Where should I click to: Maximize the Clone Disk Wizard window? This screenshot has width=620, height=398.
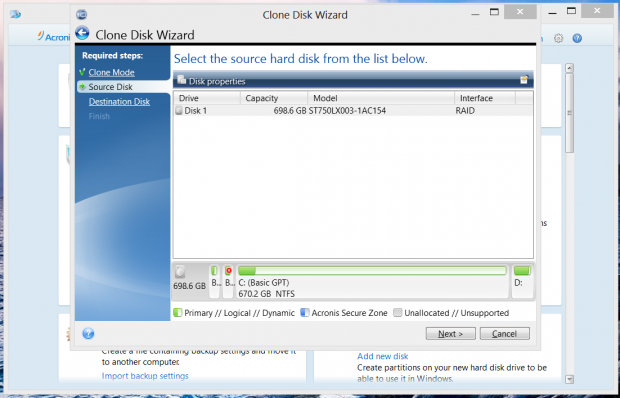[x=494, y=12]
